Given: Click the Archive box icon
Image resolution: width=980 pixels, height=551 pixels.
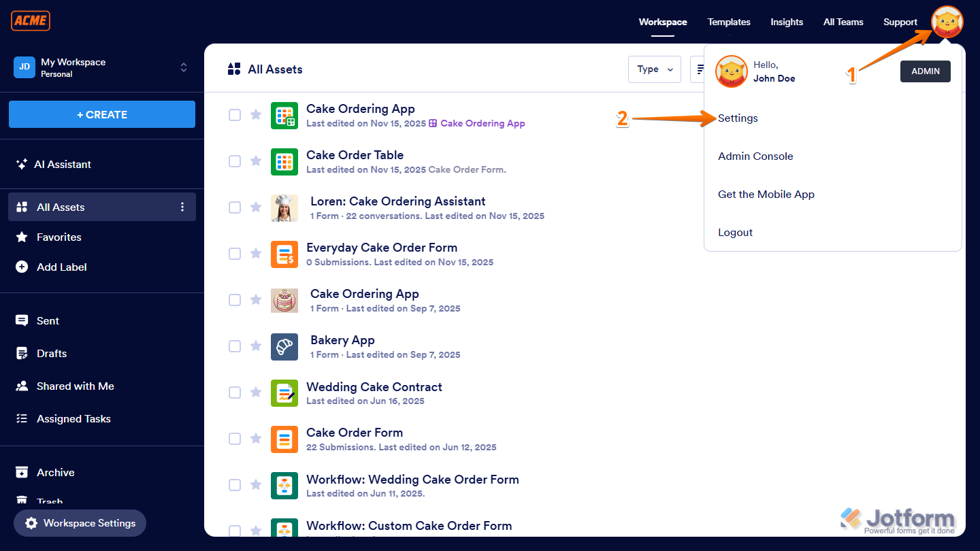Looking at the screenshot, I should [x=22, y=472].
